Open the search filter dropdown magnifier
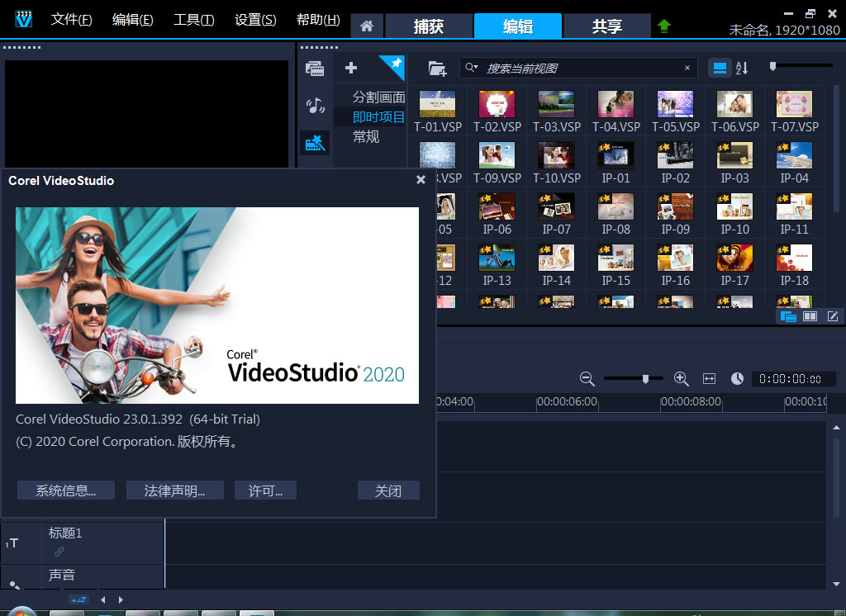Viewport: 846px width, 616px height. click(472, 68)
